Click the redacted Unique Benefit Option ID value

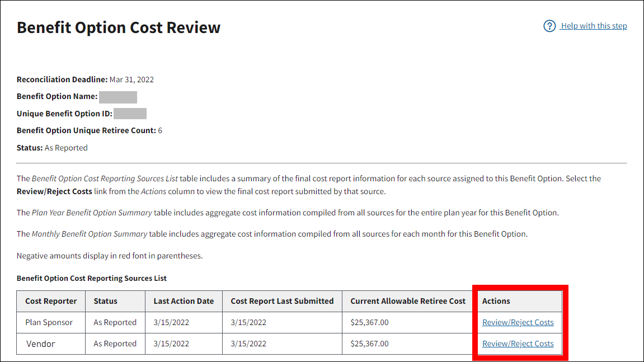130,114
